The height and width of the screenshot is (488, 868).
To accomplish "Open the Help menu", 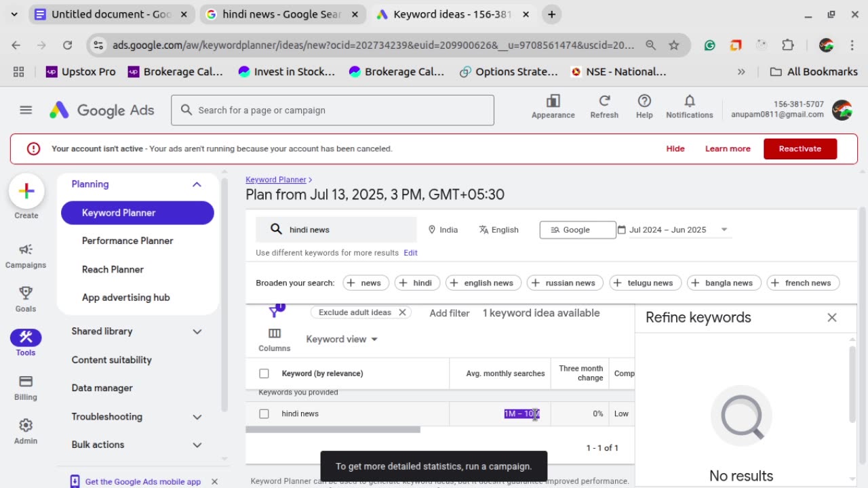I will tap(644, 106).
